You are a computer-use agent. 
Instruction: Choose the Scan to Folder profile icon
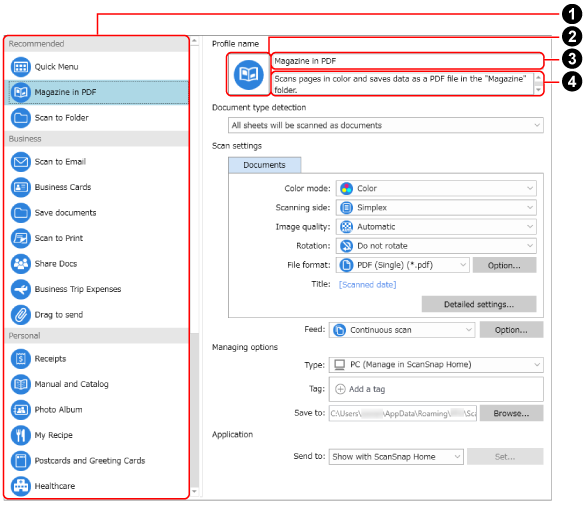(x=20, y=118)
